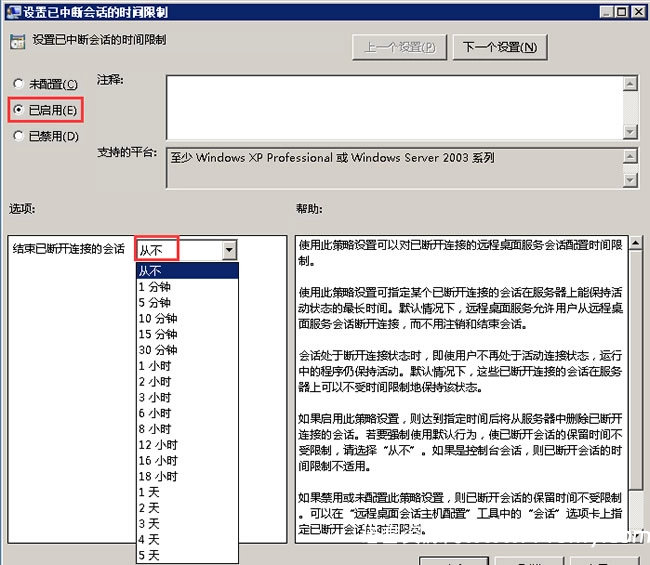This screenshot has height=565, width=650.
Task: Select the 已禁用(D) radio button
Action: (x=46, y=136)
